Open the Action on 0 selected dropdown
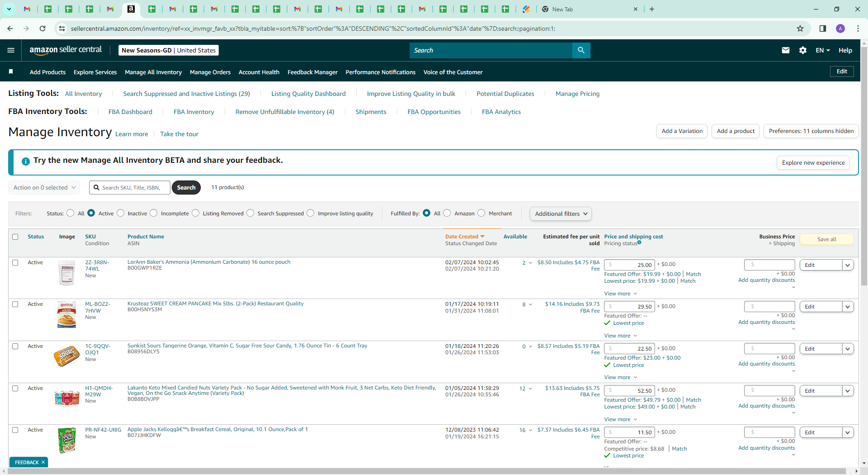This screenshot has height=475, width=868. pos(44,187)
